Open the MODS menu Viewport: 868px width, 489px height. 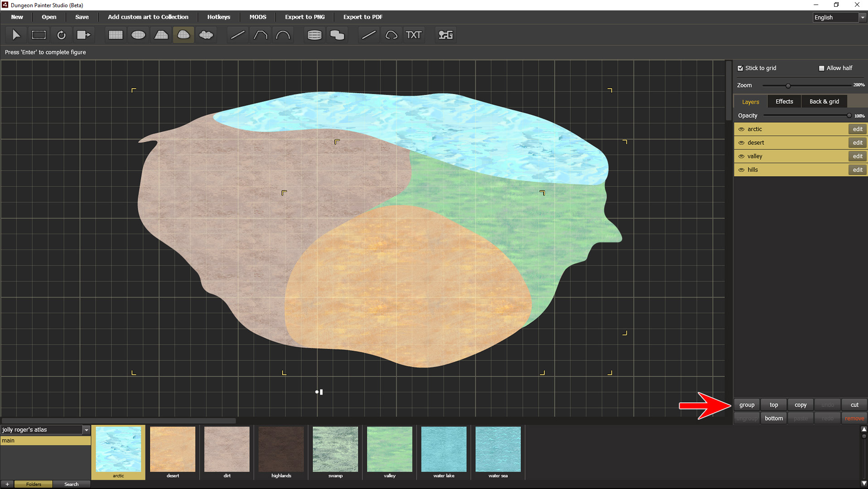pos(258,17)
